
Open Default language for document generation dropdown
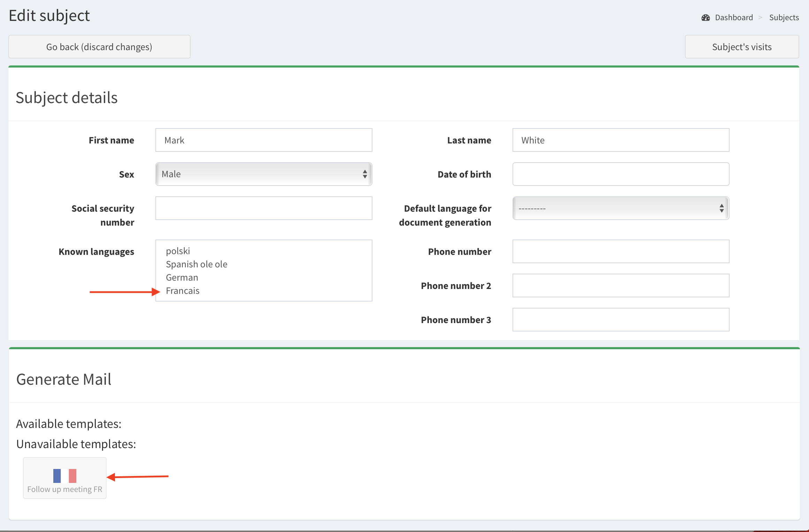[621, 208]
